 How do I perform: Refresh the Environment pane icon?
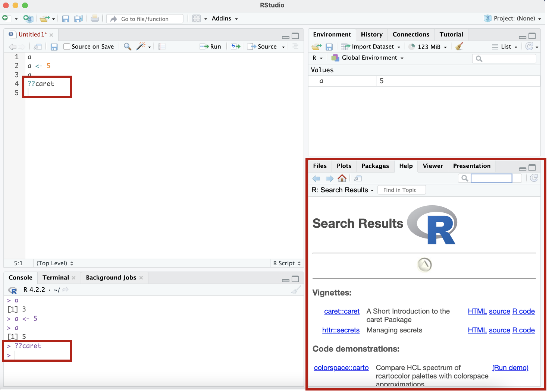[x=529, y=46]
